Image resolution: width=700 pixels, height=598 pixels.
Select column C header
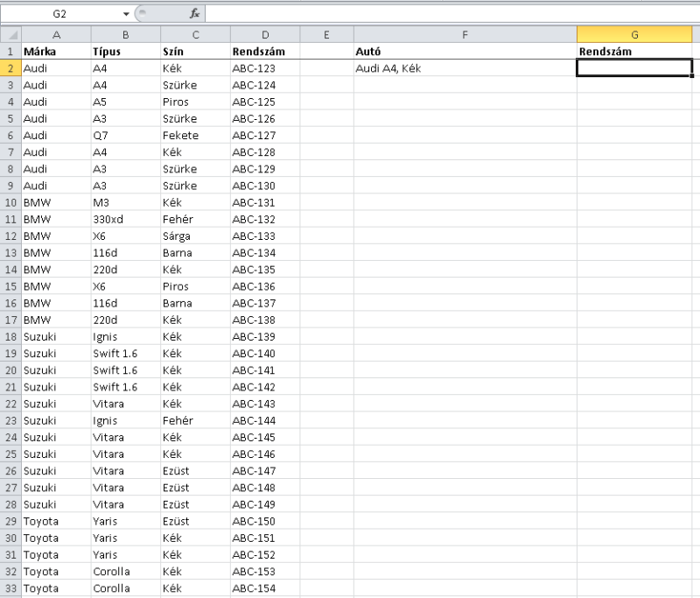(195, 34)
